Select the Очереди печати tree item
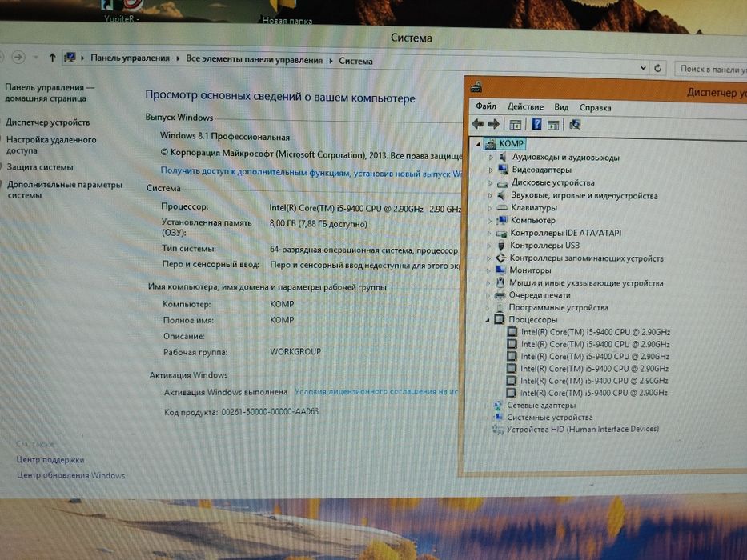The width and height of the screenshot is (747, 560). (x=540, y=295)
